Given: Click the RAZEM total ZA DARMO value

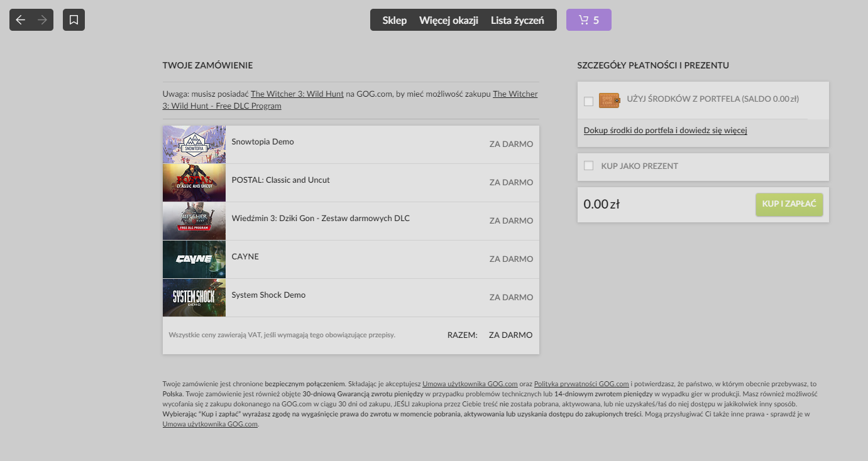Looking at the screenshot, I should click(510, 335).
